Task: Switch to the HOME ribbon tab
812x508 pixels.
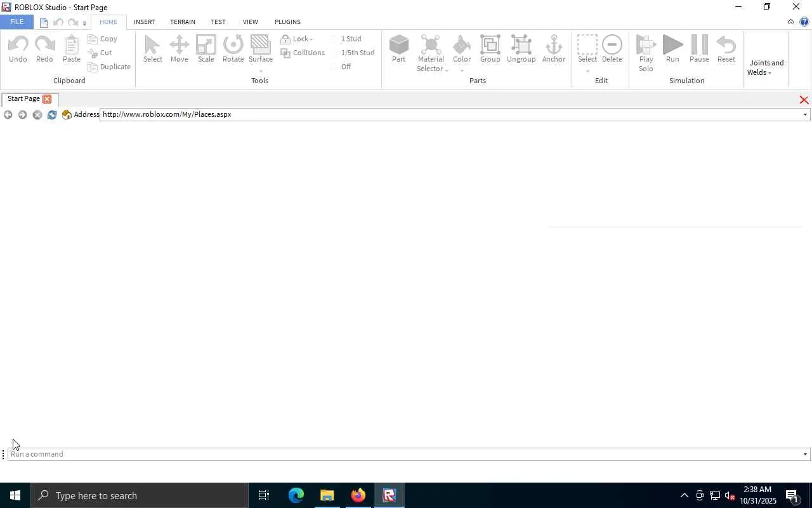Action: (x=108, y=22)
